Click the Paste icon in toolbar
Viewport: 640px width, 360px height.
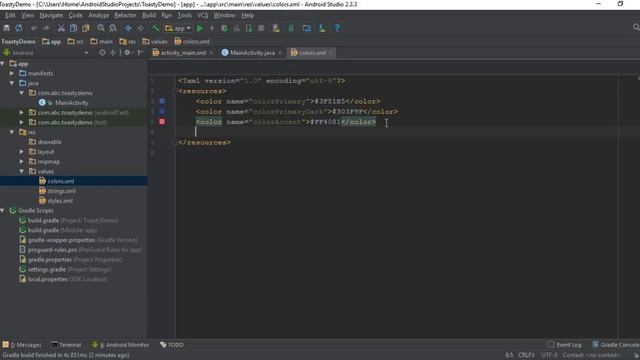[86, 28]
